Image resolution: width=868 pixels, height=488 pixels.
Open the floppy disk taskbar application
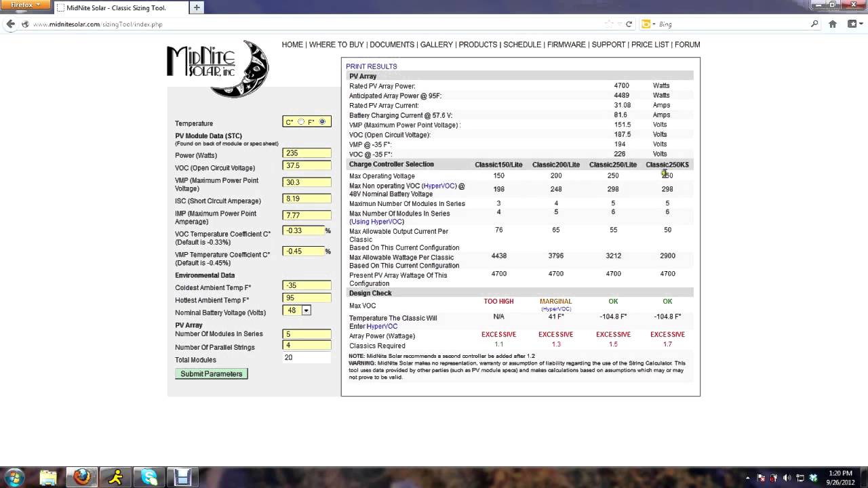tap(182, 477)
